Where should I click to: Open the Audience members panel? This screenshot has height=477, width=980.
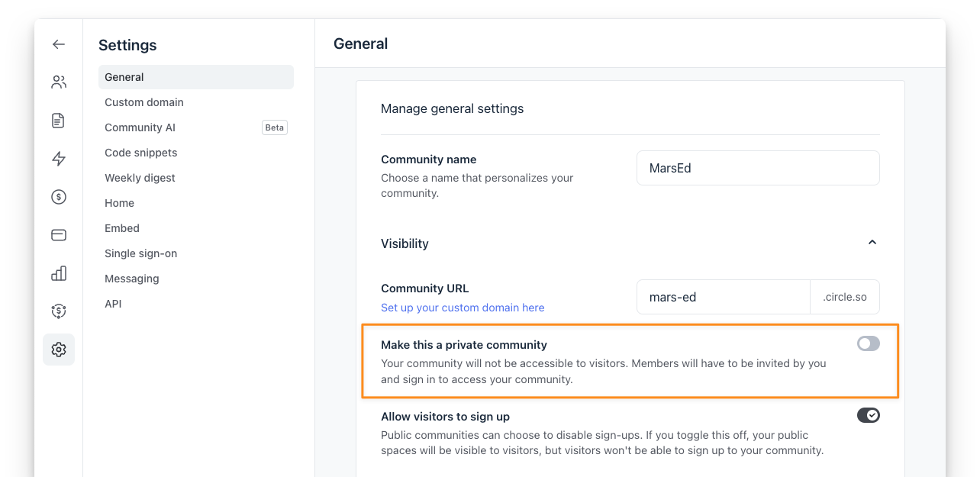(x=58, y=82)
